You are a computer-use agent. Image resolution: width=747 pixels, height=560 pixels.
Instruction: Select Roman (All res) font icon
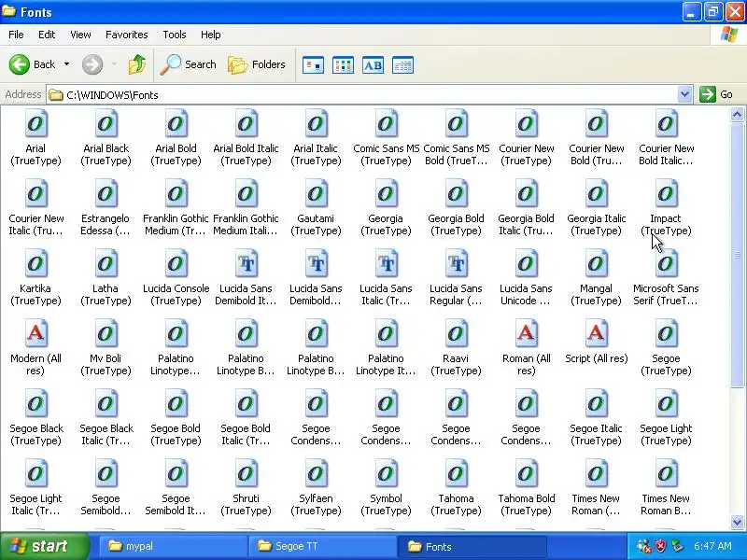tap(526, 334)
